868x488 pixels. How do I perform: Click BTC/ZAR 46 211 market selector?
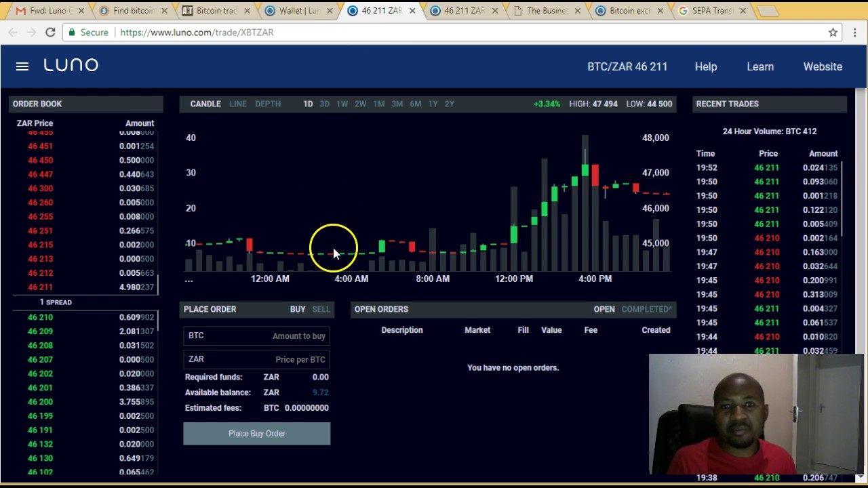pyautogui.click(x=627, y=66)
